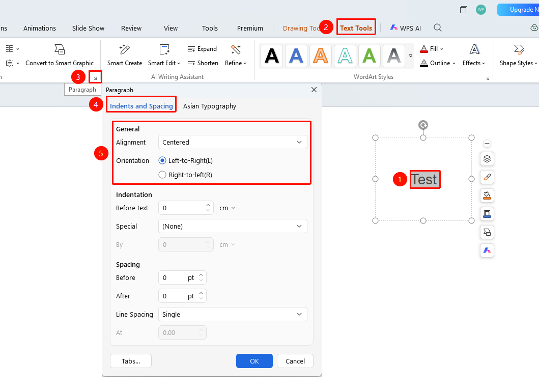This screenshot has width=539, height=392.
Task: Apply the orange outlined WordArt style
Action: point(320,55)
